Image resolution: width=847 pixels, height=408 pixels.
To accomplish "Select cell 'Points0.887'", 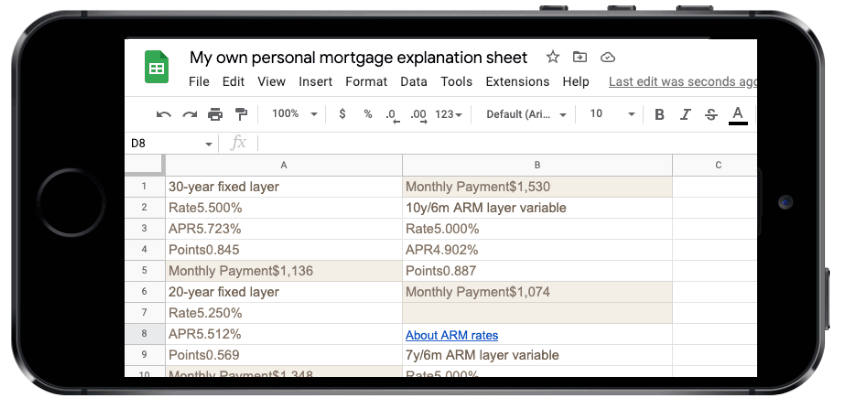I will pyautogui.click(x=537, y=271).
